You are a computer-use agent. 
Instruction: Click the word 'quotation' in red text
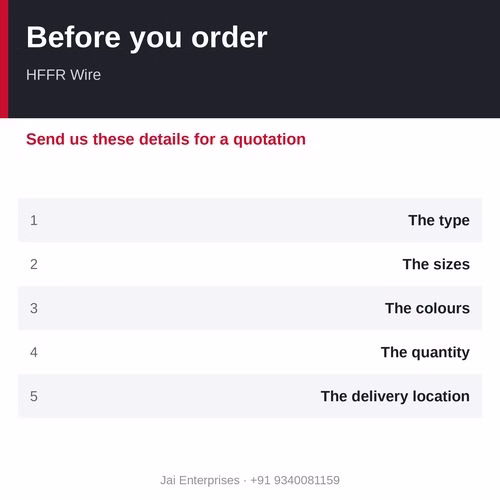[x=269, y=140]
